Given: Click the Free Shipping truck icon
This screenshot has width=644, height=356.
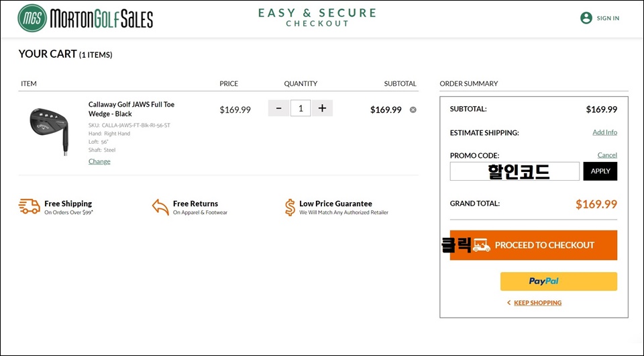Looking at the screenshot, I should point(29,206).
